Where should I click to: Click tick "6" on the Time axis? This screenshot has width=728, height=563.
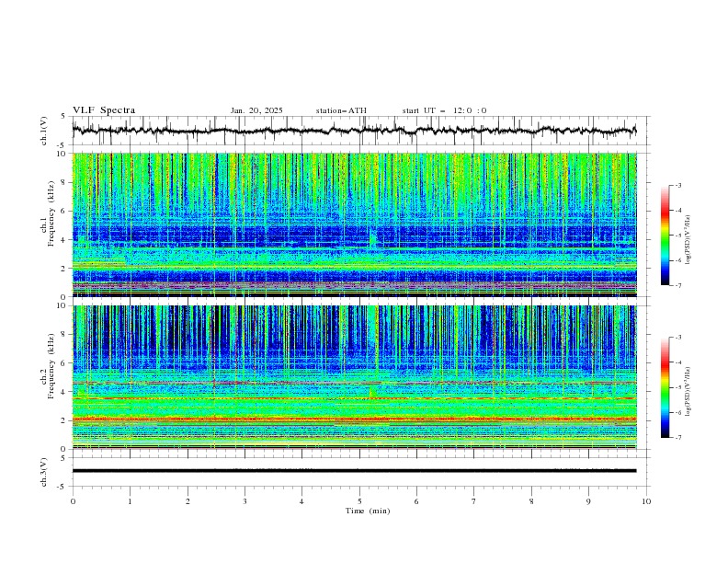416,501
